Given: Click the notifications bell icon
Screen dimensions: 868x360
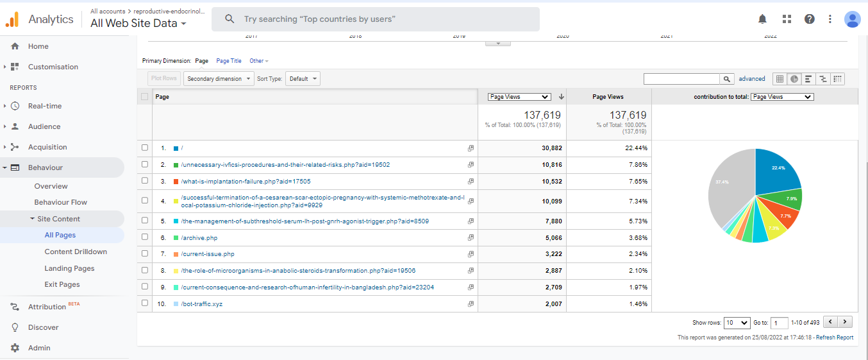Looking at the screenshot, I should click(762, 19).
